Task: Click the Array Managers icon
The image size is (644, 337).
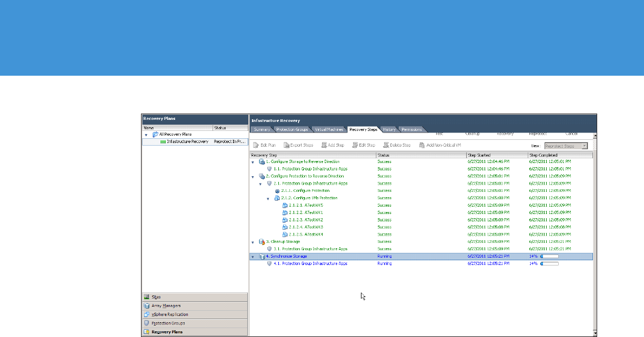Action: (x=147, y=305)
